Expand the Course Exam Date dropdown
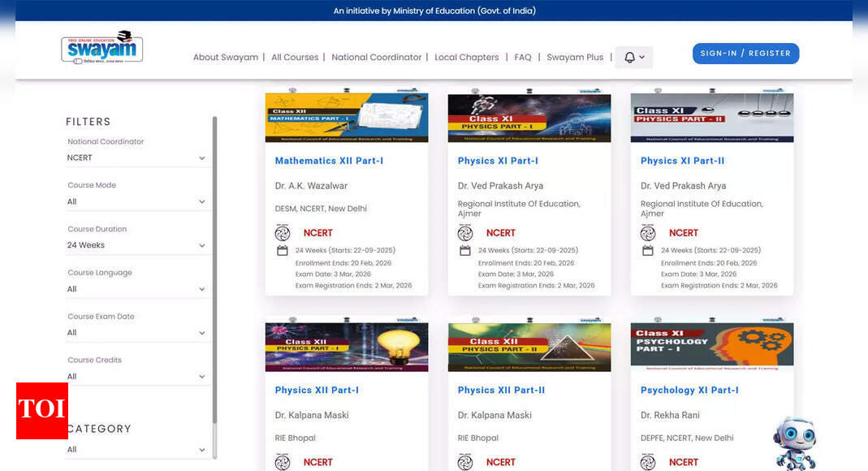Screen dimensions: 868x471 (x=136, y=333)
